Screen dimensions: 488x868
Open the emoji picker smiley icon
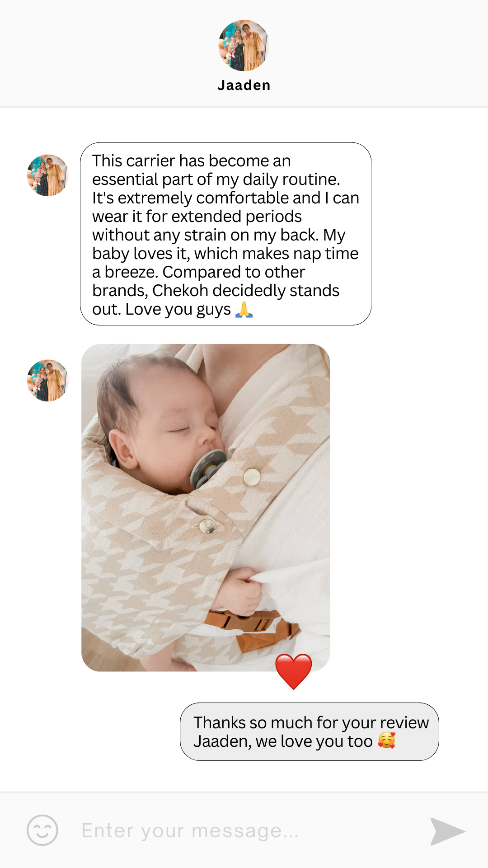tap(42, 830)
